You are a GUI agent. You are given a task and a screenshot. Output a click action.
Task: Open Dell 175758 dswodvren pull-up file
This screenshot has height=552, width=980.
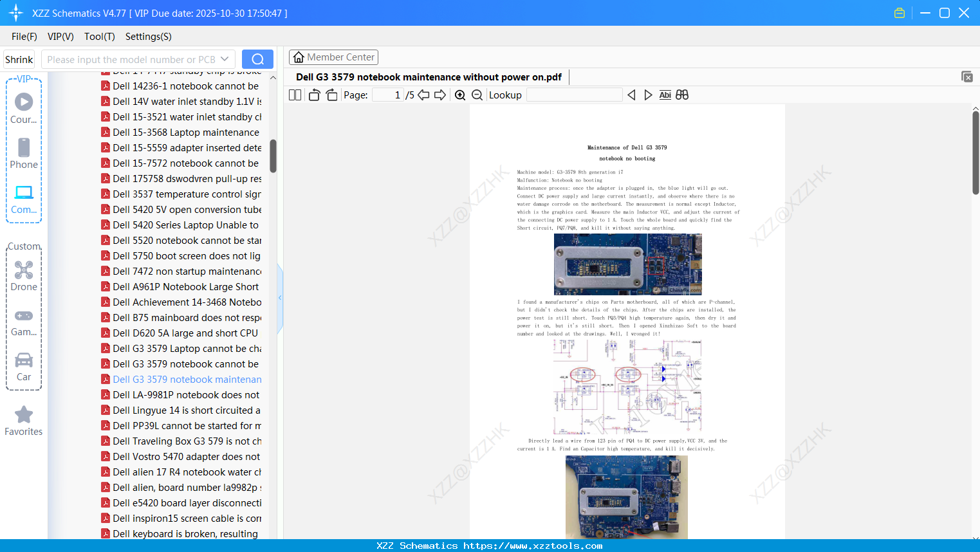point(187,179)
